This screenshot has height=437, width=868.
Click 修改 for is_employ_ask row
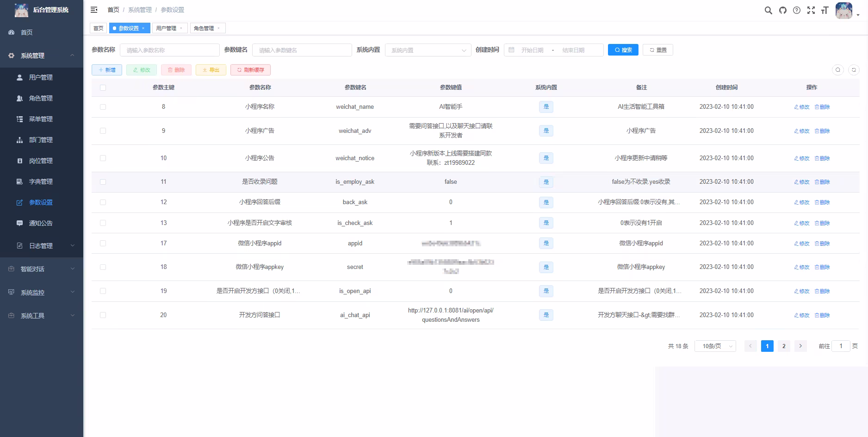tap(802, 182)
